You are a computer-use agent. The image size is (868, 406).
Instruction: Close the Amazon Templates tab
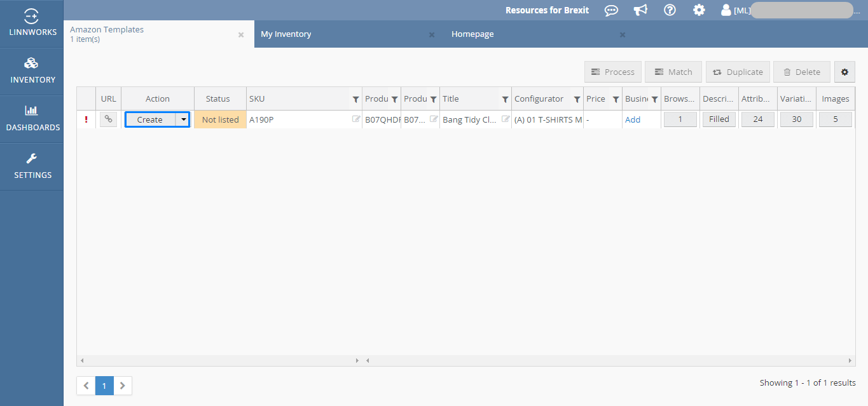pos(241,35)
